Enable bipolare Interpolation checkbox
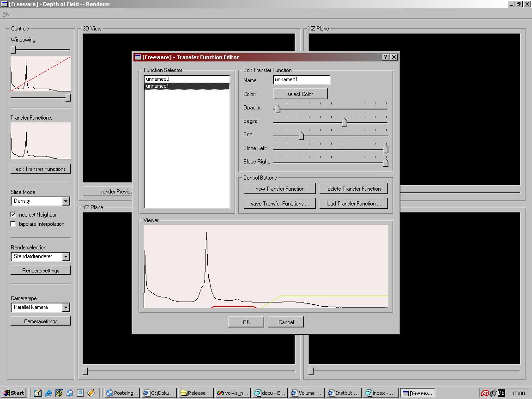The height and width of the screenshot is (399, 532). [13, 224]
